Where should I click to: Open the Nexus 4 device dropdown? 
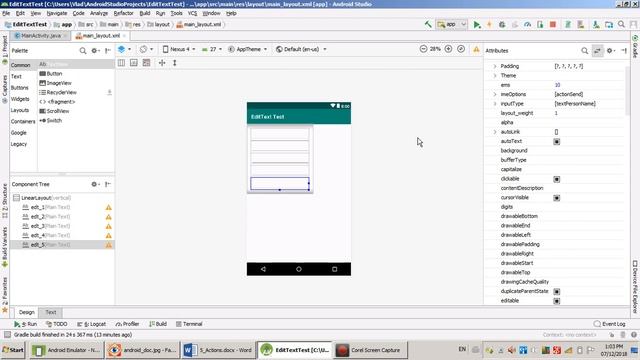[179, 49]
